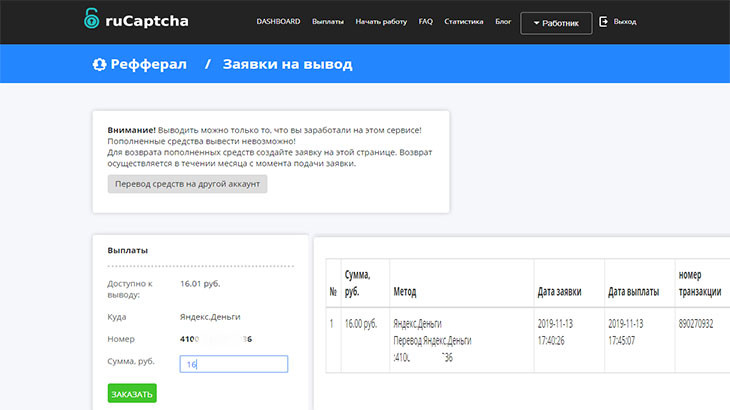The width and height of the screenshot is (730, 410).
Task: Click the Рефферал breadcrumb heading
Action: tap(146, 65)
